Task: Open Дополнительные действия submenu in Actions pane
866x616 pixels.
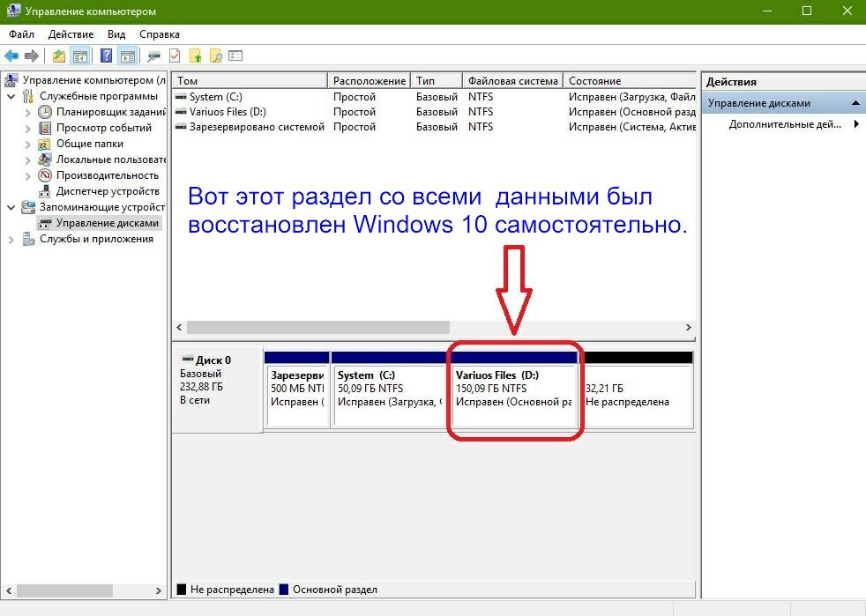Action: click(785, 124)
